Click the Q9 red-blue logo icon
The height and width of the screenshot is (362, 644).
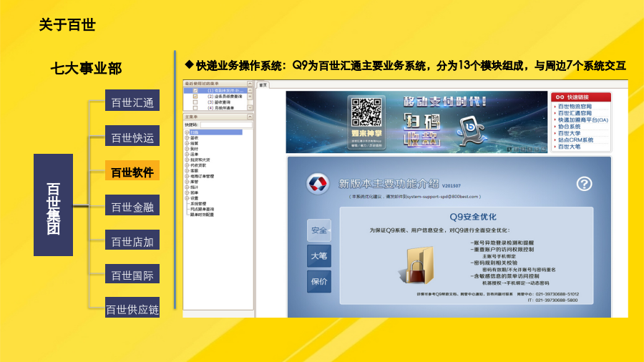click(x=318, y=183)
